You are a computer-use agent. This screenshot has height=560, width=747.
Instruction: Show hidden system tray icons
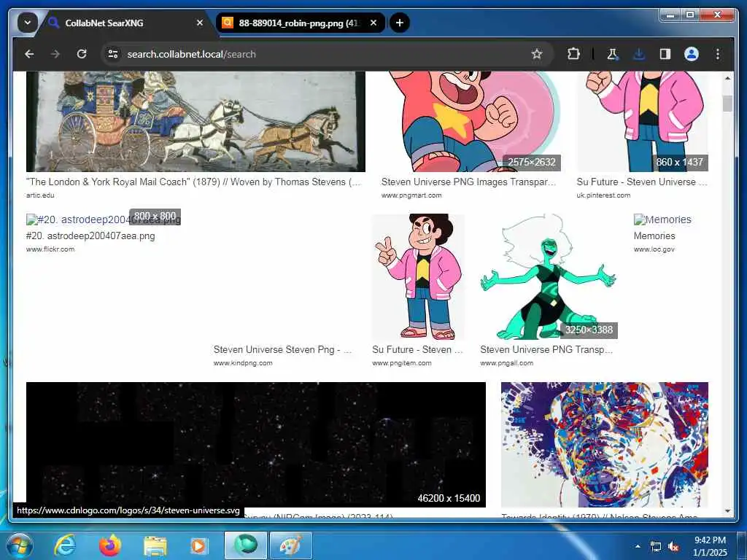(x=638, y=546)
